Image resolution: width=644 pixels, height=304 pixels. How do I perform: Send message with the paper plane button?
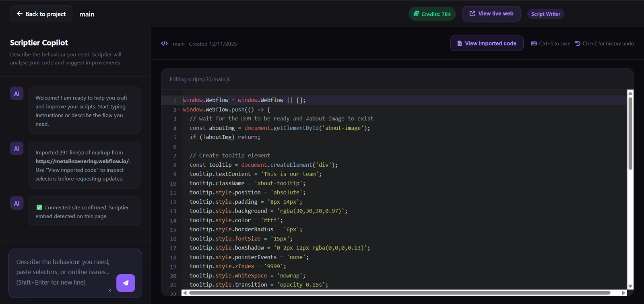(x=126, y=283)
